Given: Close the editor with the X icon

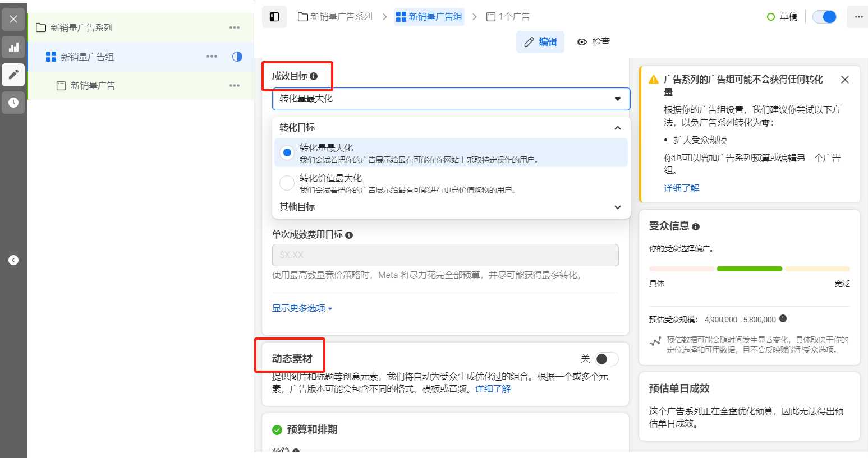Looking at the screenshot, I should click(x=13, y=19).
